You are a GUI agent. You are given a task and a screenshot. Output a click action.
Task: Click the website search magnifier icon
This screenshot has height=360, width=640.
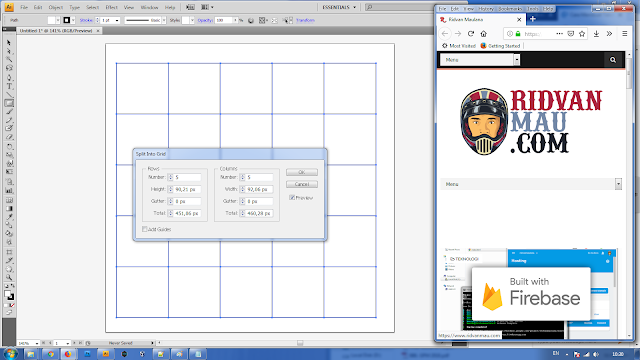(x=613, y=60)
